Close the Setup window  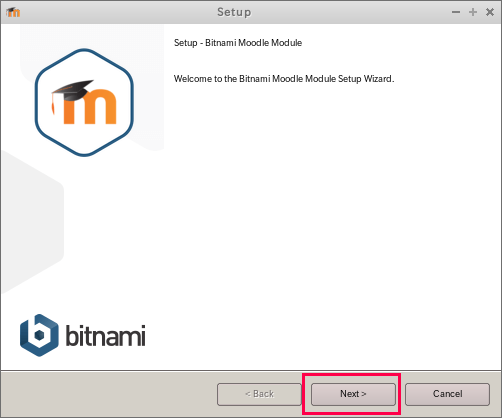pyautogui.click(x=490, y=12)
